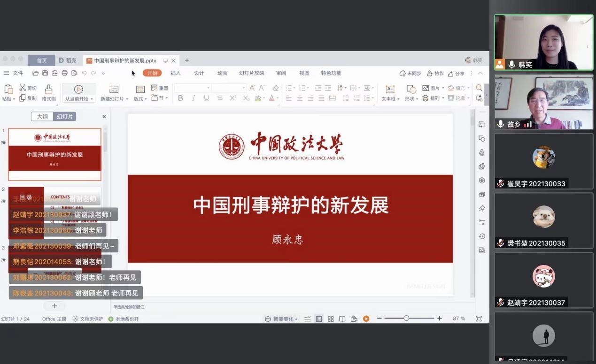
Task: Start slideshow with orange play icon in status bar
Action: click(366, 319)
